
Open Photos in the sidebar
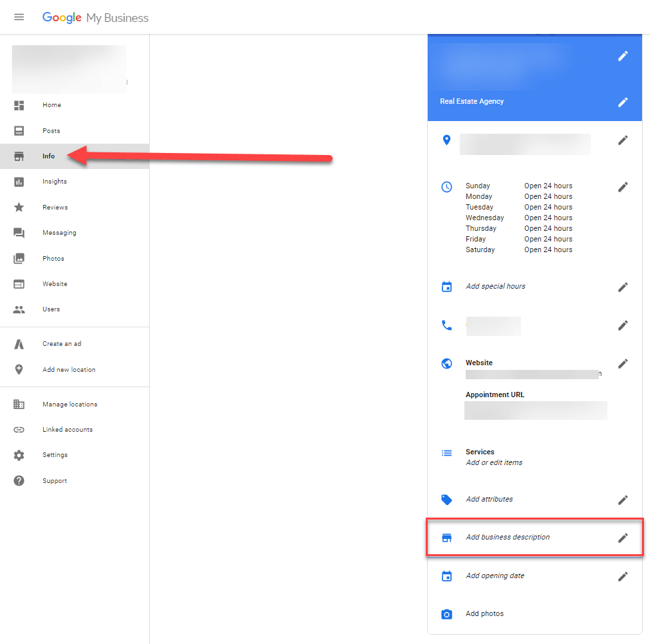(75, 258)
